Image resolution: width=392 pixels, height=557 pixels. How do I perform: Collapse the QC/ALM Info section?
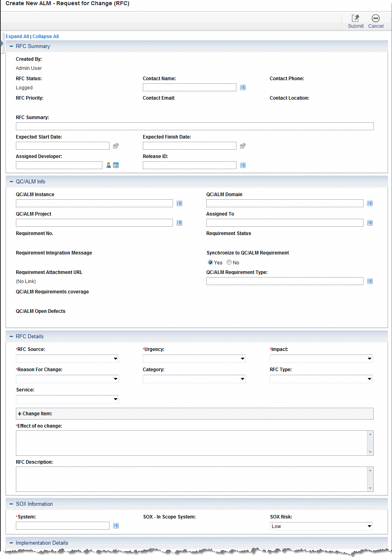(11, 182)
